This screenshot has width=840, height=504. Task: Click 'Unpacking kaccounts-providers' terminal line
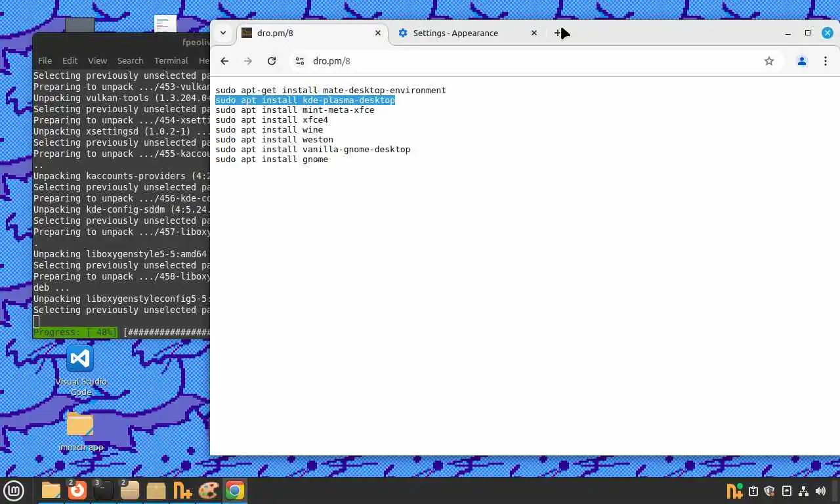121,176
